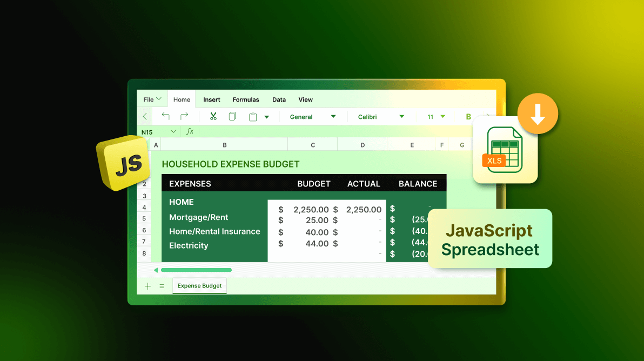Open the sheet list icon
644x361 pixels.
point(162,286)
